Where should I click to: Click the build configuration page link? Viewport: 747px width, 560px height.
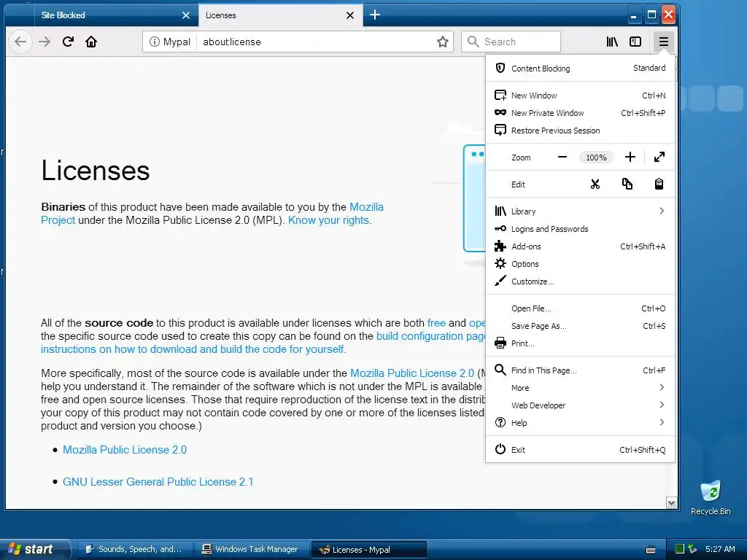pos(430,336)
